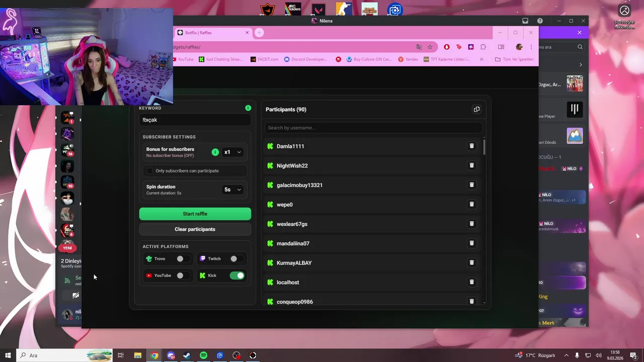The image size is (644, 362).
Task: Open the ARC Raiders desktop shortcut
Action: 293,10
